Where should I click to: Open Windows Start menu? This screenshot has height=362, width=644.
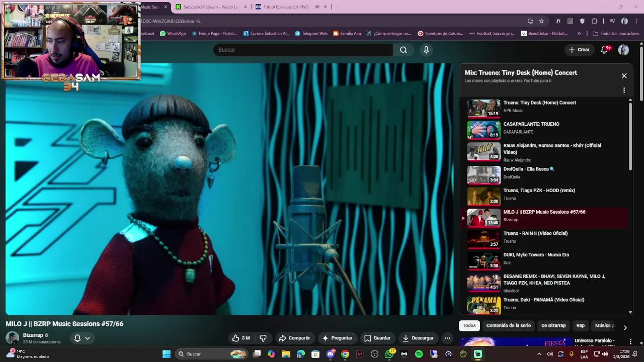(x=167, y=354)
